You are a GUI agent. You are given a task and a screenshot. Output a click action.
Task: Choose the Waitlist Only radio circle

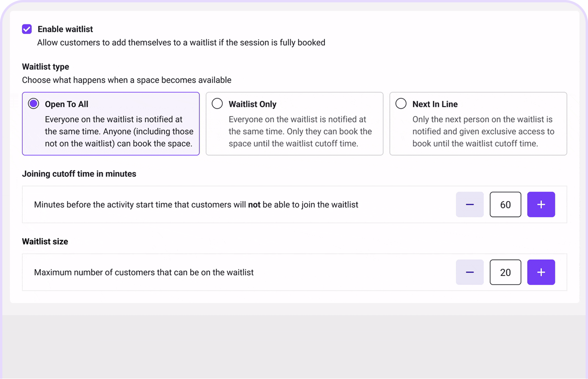click(x=217, y=104)
